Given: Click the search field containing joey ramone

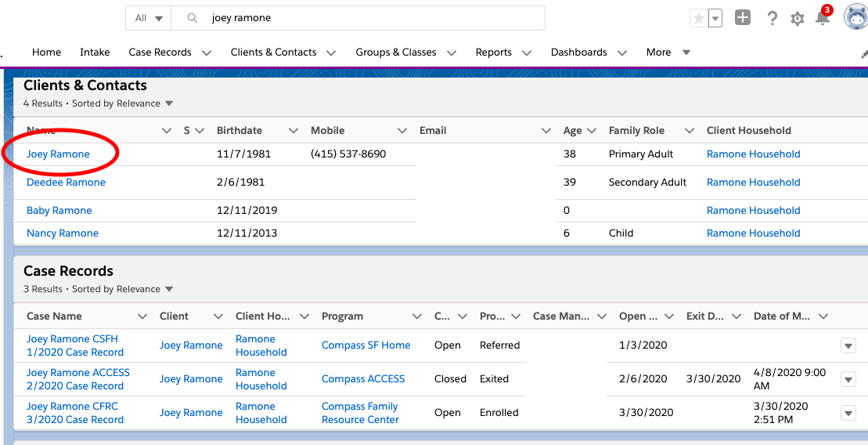Looking at the screenshot, I should tap(368, 18).
